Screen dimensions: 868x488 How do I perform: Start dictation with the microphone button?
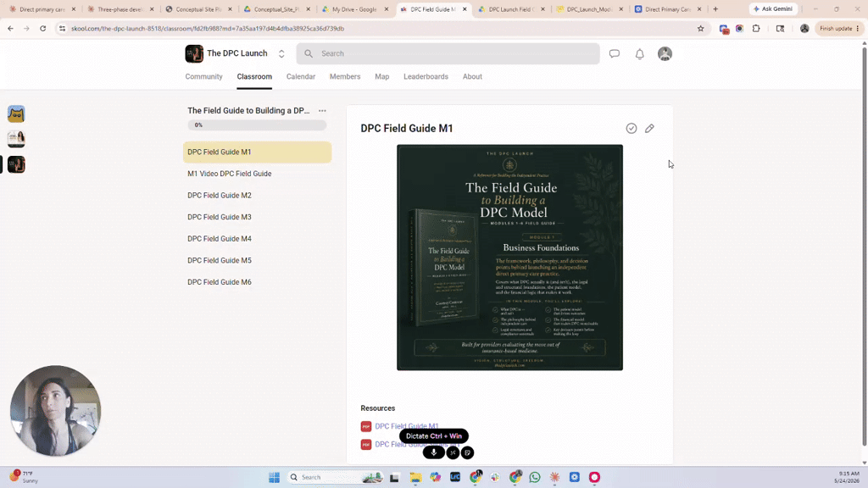pos(434,452)
